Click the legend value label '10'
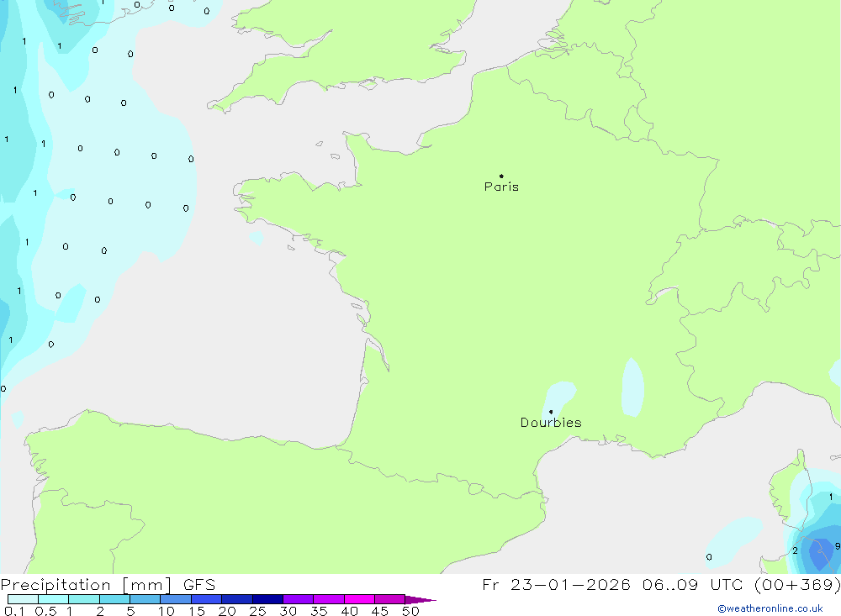This screenshot has width=841, height=616. coord(167,611)
